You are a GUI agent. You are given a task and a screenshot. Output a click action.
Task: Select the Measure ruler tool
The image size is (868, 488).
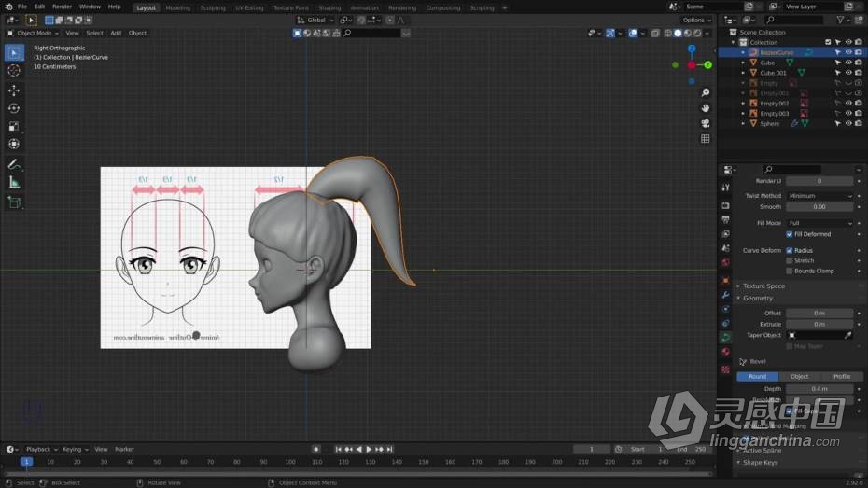coord(14,183)
